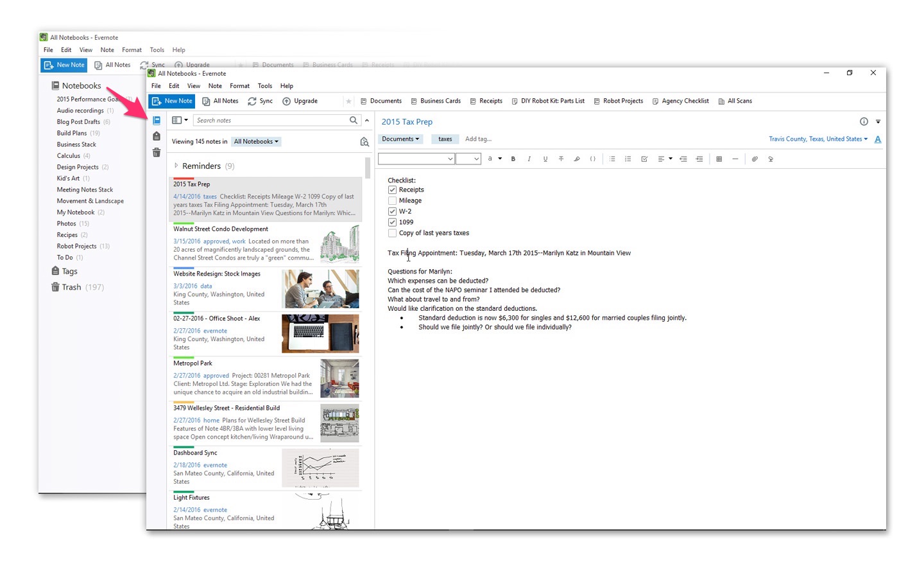Uncheck the 1099 checkbox
The image size is (924, 578).
point(392,222)
